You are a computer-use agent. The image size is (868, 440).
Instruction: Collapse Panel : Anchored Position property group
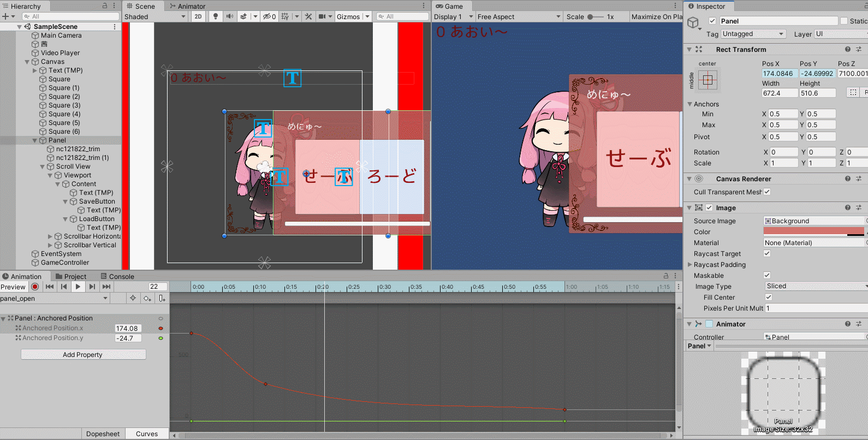coord(3,318)
